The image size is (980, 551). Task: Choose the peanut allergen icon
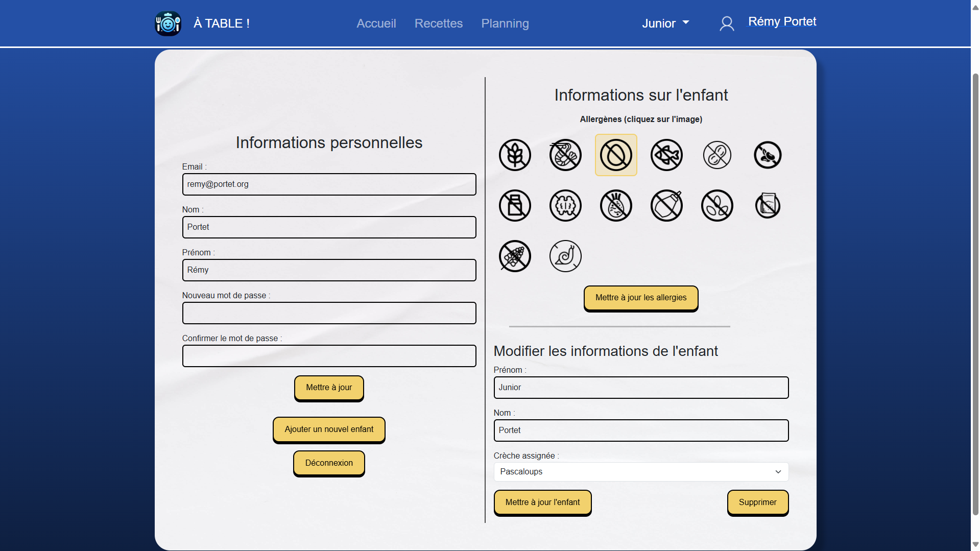(x=717, y=155)
